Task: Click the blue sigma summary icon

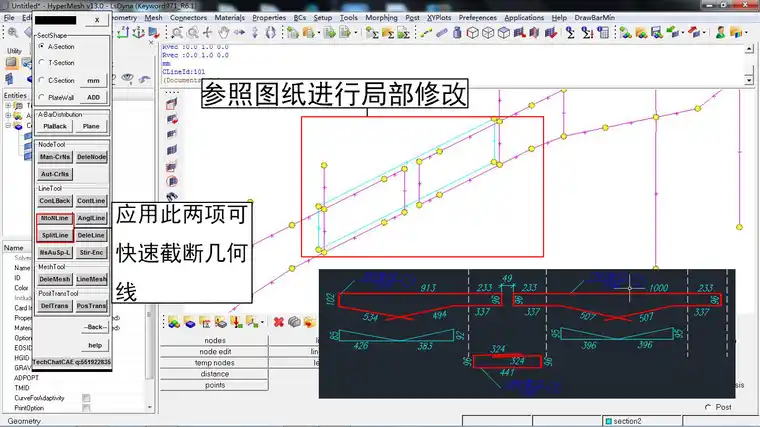Action: [x=570, y=32]
